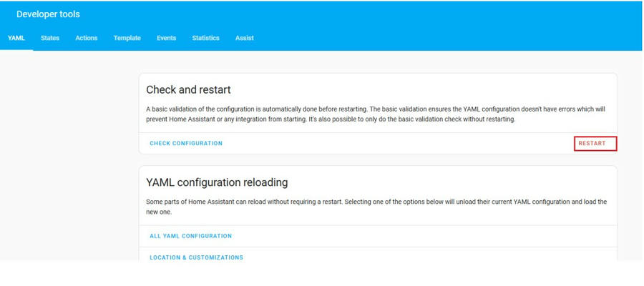The width and height of the screenshot is (644, 286).
Task: Click the YAML configuration reloading heading
Action: point(217,182)
